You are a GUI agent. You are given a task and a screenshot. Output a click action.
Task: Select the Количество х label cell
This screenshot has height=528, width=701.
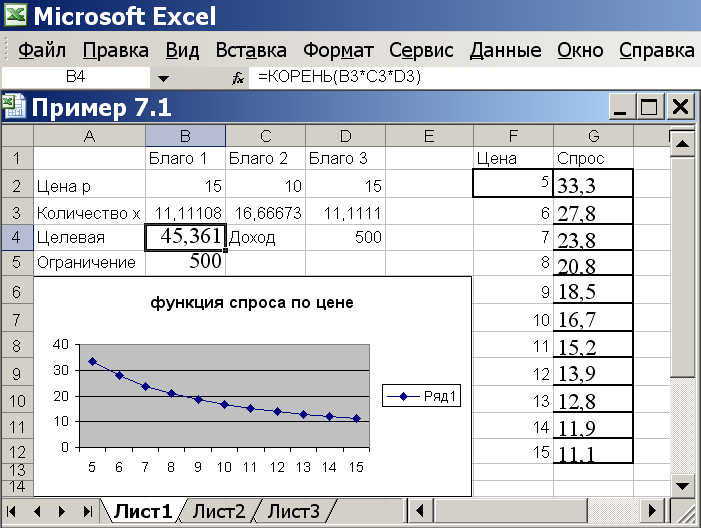point(89,213)
